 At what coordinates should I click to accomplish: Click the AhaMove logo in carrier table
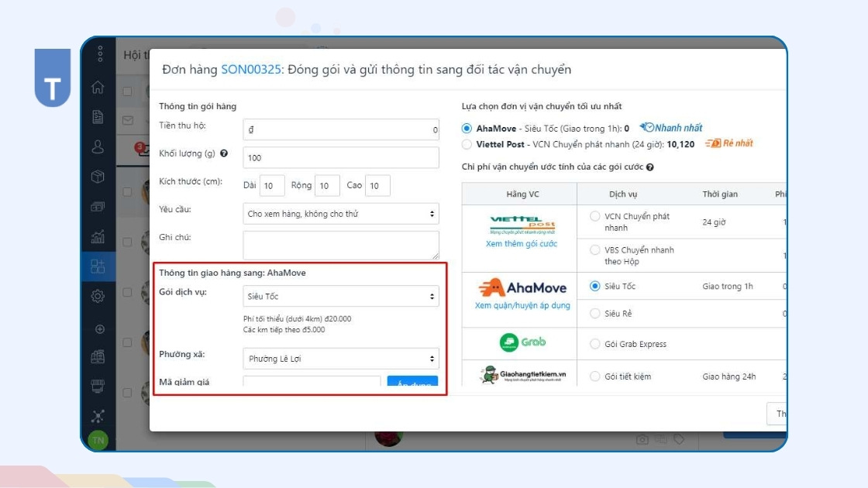(522, 288)
